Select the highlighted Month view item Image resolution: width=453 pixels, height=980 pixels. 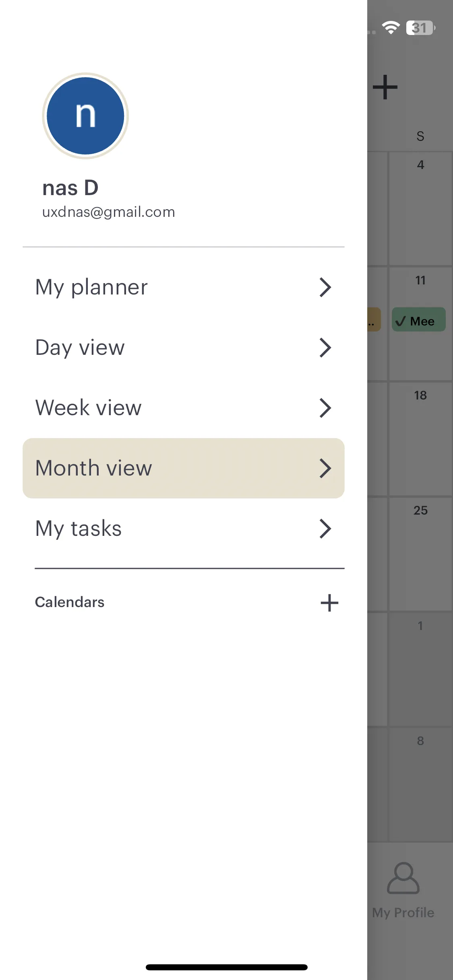tap(184, 468)
